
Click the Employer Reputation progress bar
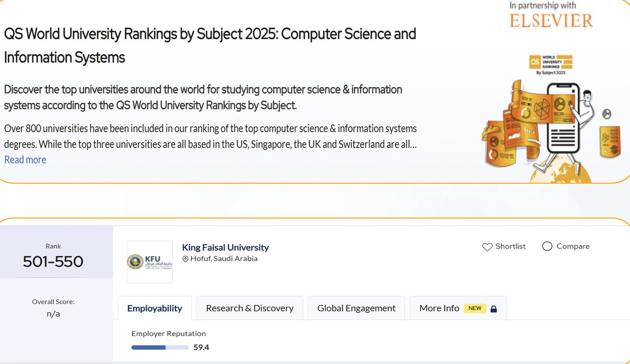(160, 348)
